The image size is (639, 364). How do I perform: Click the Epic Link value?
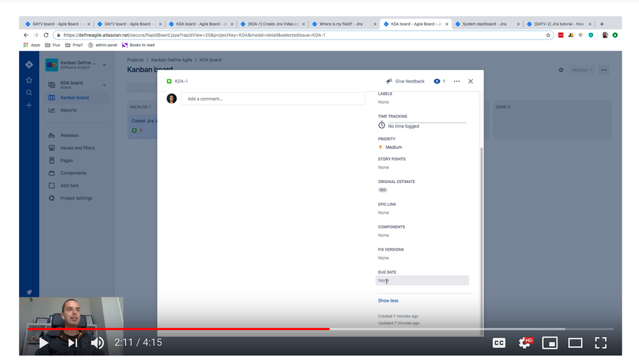coord(384,213)
